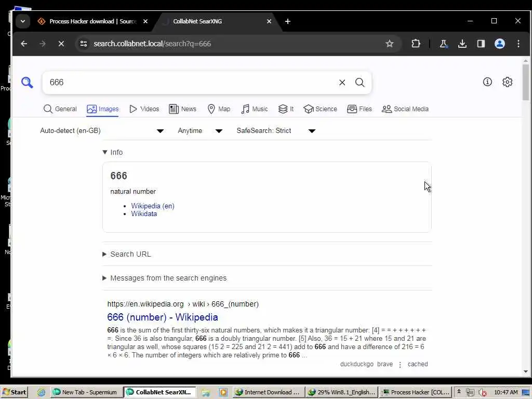
Task: Open the Chrome Labs flask icon
Action: (443, 44)
